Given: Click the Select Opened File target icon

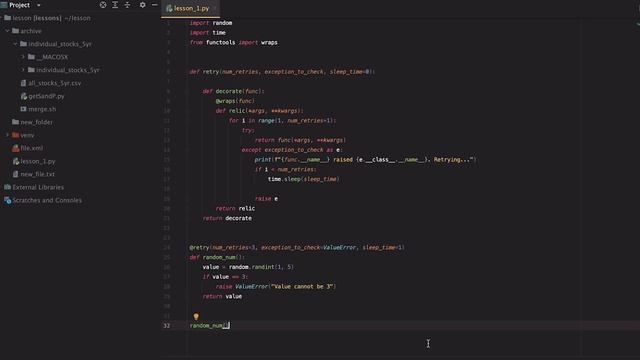Looking at the screenshot, I should click(x=103, y=5).
